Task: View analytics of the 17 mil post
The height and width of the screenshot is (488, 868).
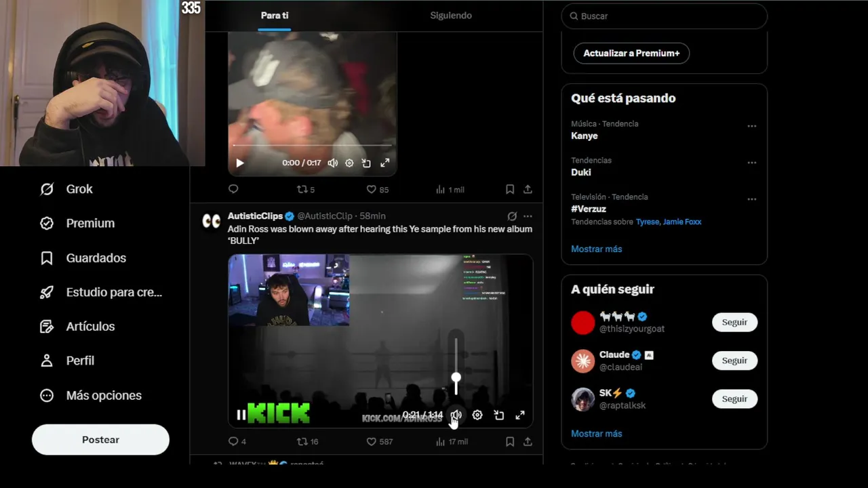Action: tap(452, 441)
